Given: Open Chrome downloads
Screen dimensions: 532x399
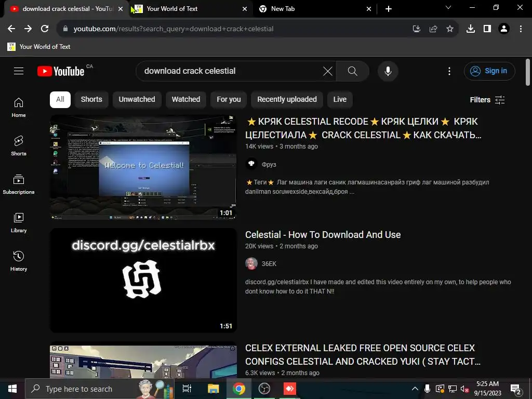Looking at the screenshot, I should (x=470, y=29).
